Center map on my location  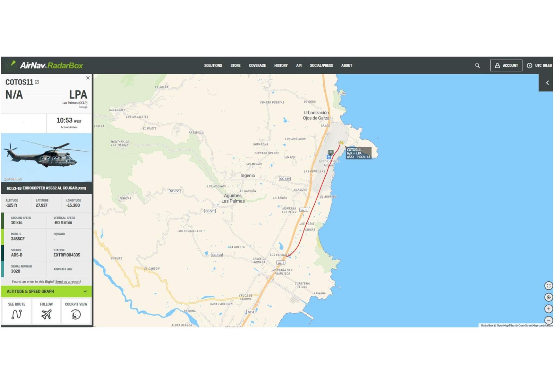coord(548,297)
